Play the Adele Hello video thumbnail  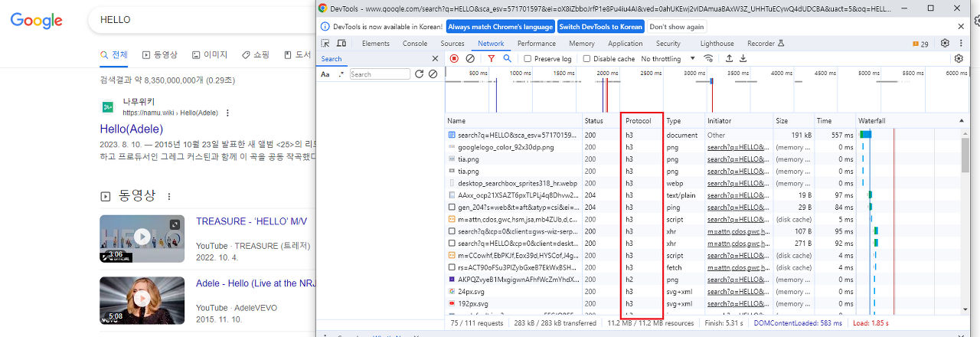(x=142, y=299)
